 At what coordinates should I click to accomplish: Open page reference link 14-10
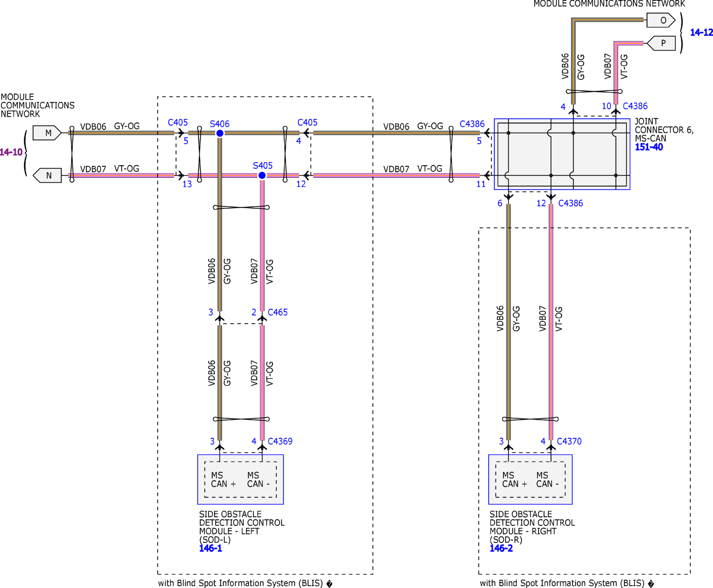11,152
